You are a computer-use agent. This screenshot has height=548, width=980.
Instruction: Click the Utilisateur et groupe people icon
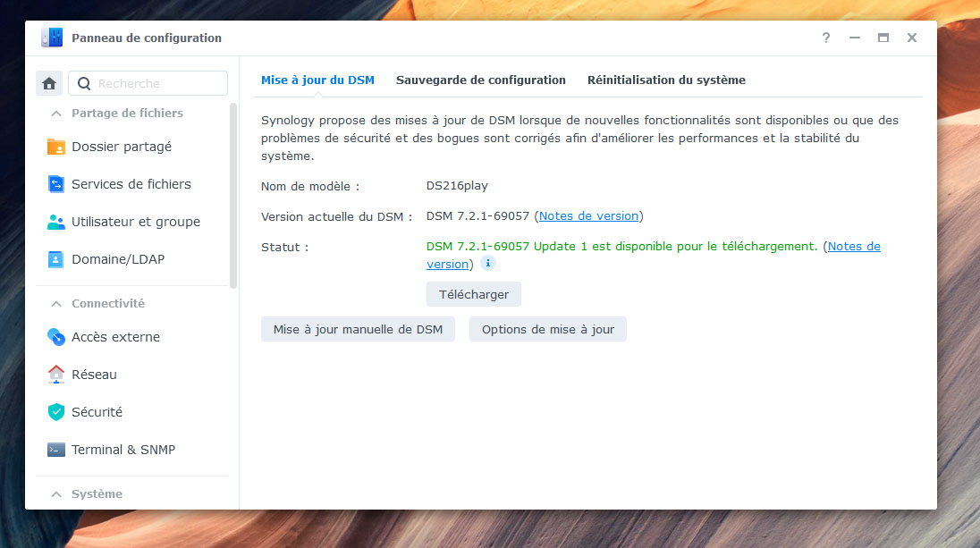(x=56, y=222)
